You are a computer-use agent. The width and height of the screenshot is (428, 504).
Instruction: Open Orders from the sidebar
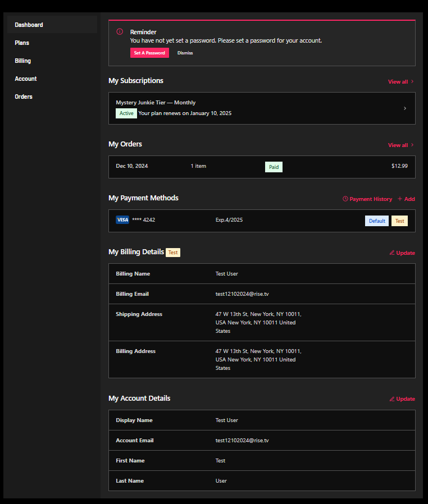click(x=24, y=97)
